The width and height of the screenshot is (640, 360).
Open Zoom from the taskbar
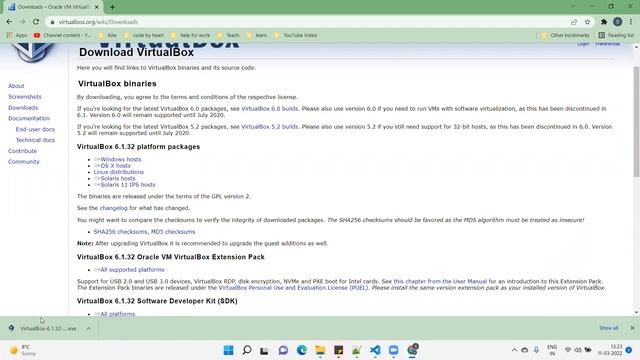pos(393,350)
